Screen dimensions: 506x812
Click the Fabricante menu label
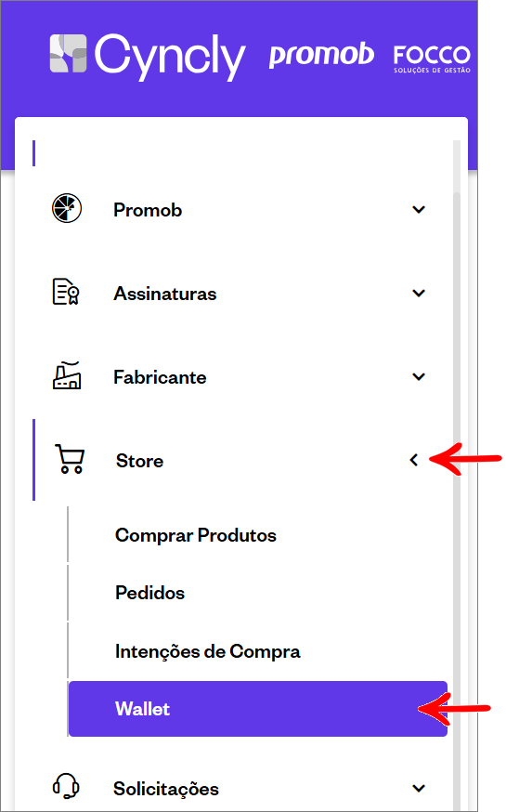(160, 377)
